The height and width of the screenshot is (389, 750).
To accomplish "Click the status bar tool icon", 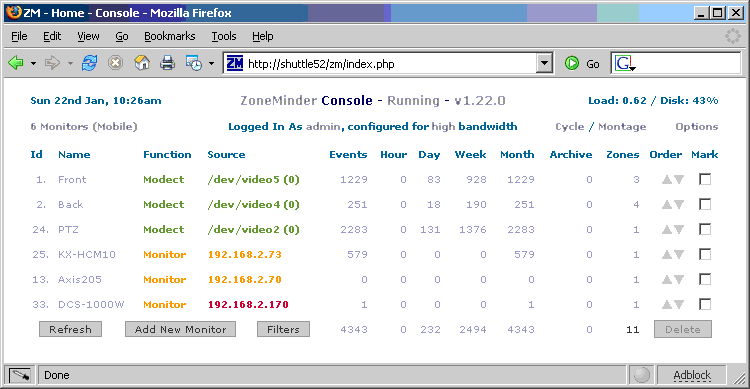I will pos(20,375).
